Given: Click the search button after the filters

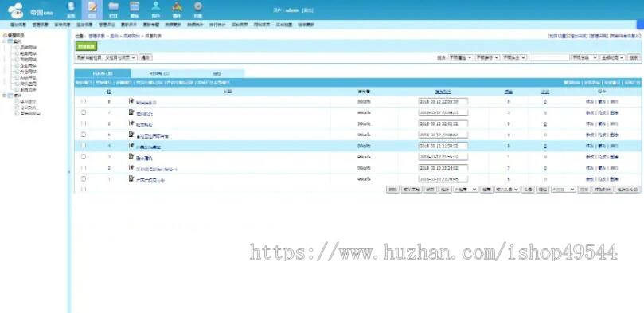Looking at the screenshot, I should (x=634, y=57).
